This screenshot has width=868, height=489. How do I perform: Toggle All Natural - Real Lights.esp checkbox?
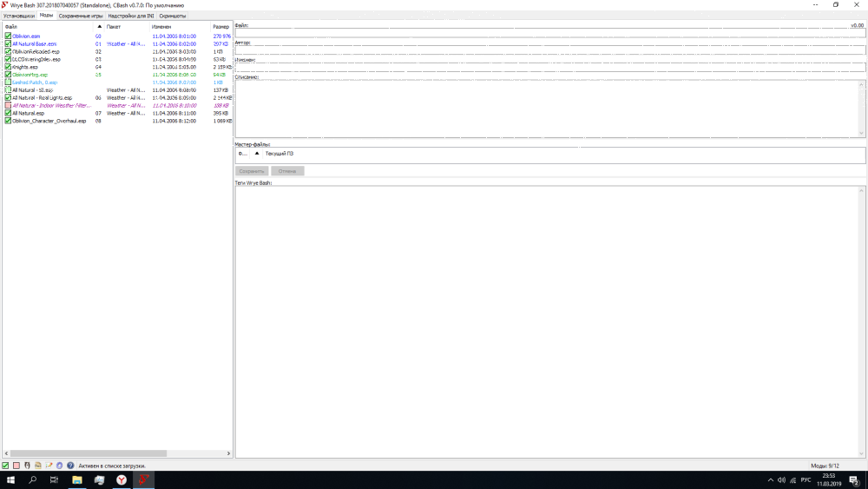pos(8,98)
